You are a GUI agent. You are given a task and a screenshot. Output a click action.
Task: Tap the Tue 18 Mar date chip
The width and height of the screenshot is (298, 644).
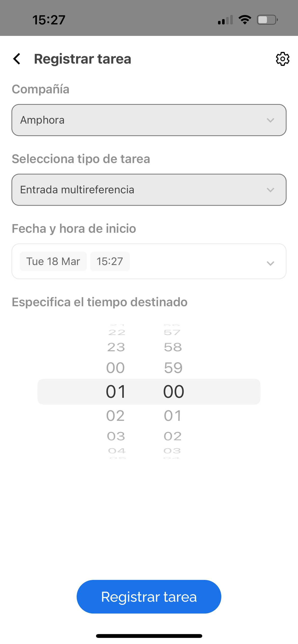(x=53, y=261)
